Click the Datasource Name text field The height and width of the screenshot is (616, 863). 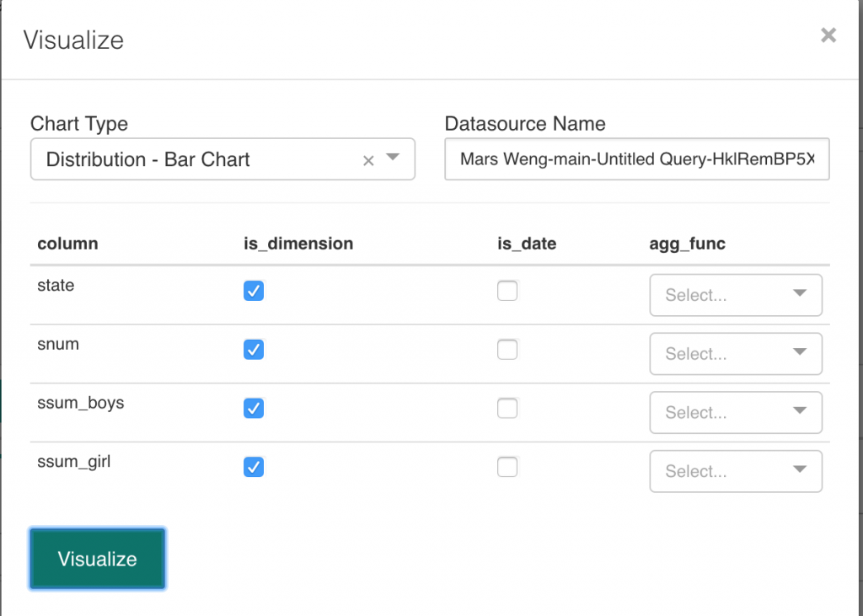click(636, 159)
